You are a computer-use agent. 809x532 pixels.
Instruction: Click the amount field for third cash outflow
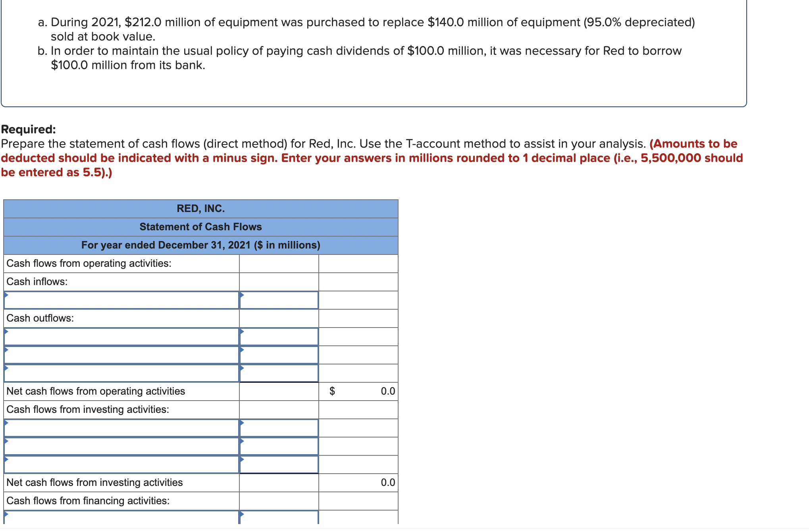click(279, 373)
